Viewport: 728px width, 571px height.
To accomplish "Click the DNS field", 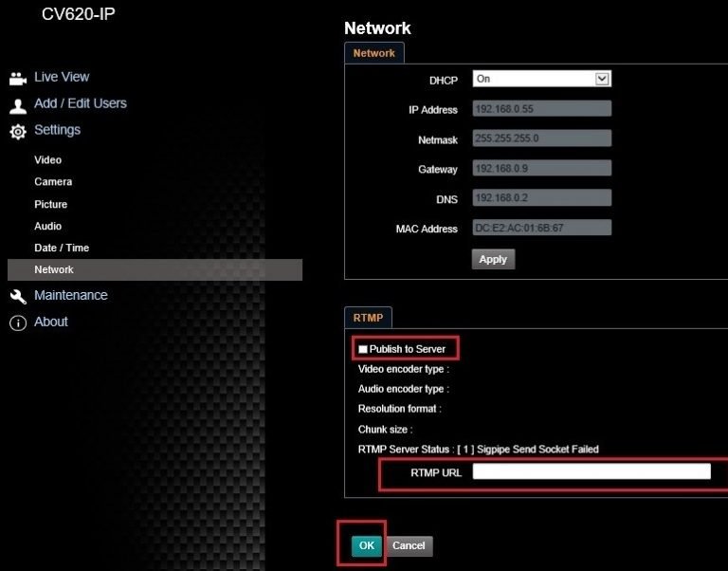I will (x=542, y=198).
